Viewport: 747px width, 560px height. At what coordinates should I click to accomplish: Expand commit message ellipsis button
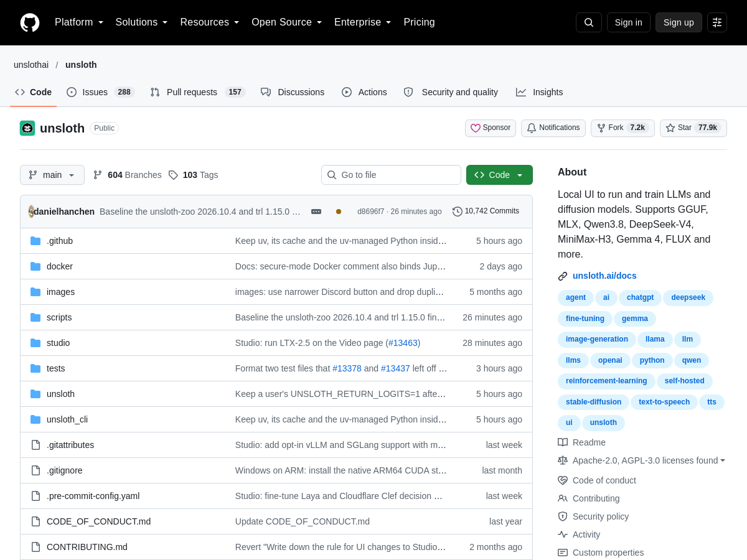click(316, 212)
